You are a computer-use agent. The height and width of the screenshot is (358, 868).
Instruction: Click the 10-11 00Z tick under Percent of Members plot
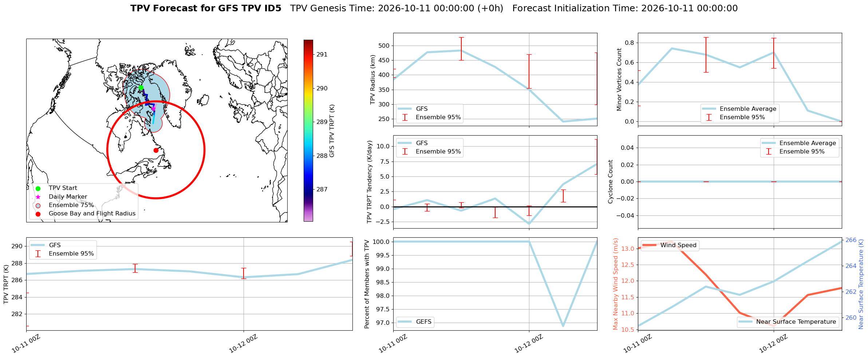click(393, 343)
